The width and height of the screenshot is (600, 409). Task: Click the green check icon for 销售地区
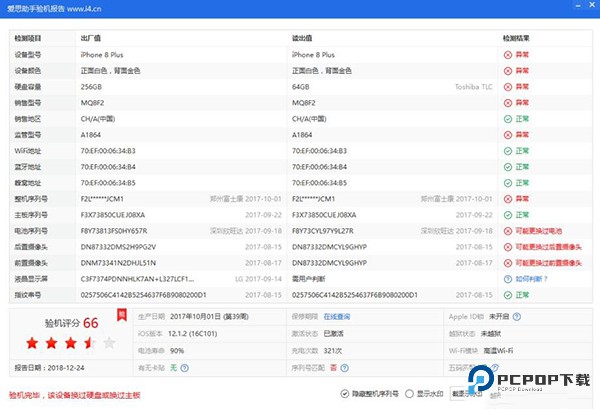point(508,119)
